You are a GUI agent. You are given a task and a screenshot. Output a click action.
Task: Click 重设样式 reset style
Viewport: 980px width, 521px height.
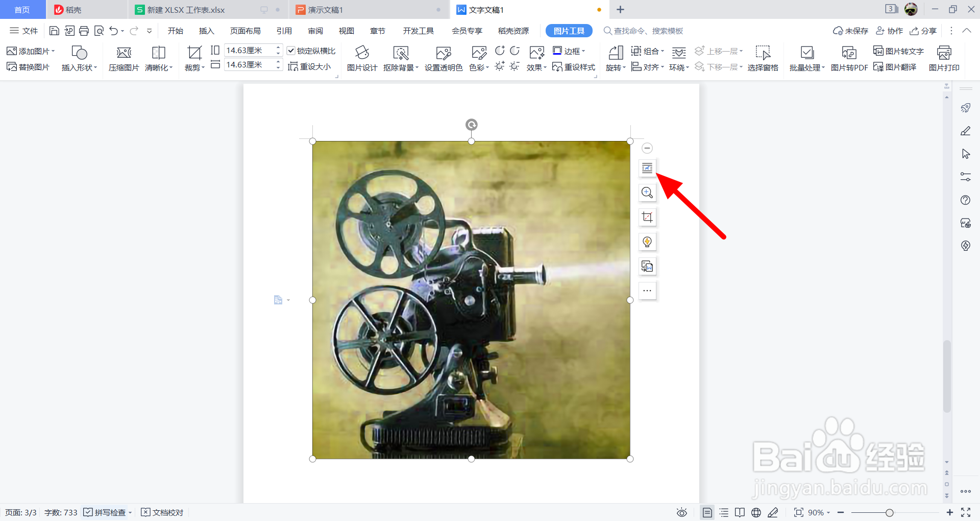tap(574, 67)
